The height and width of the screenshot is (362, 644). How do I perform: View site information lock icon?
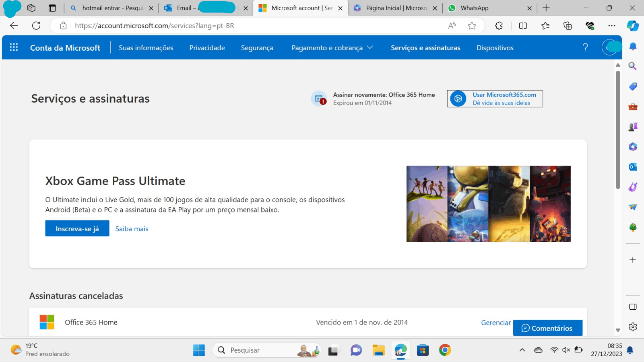63,26
